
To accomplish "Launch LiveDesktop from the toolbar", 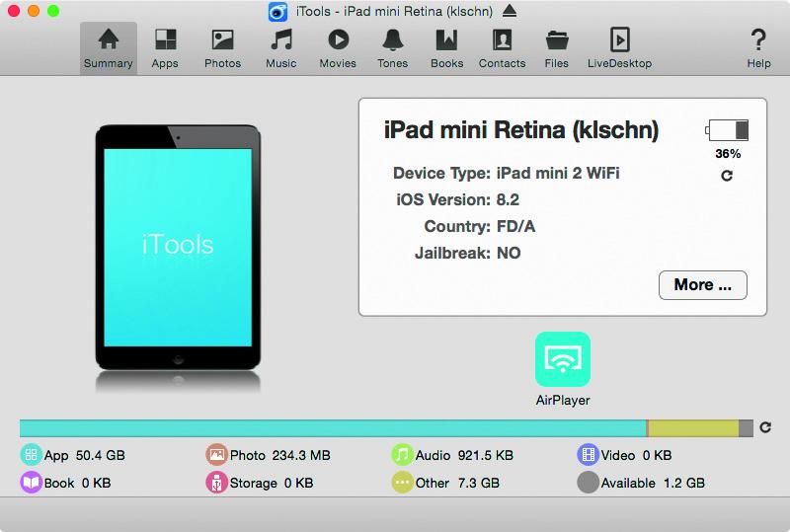I will pos(620,48).
